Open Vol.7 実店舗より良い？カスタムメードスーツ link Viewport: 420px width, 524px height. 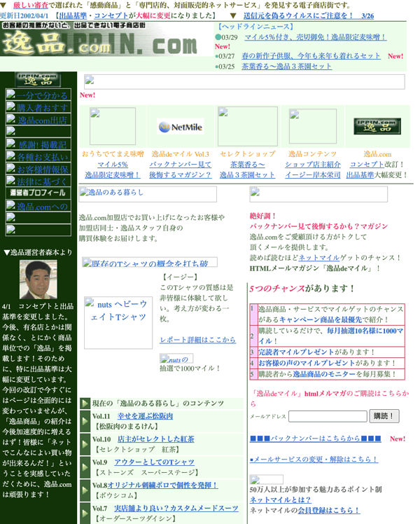pyautogui.click(x=176, y=509)
